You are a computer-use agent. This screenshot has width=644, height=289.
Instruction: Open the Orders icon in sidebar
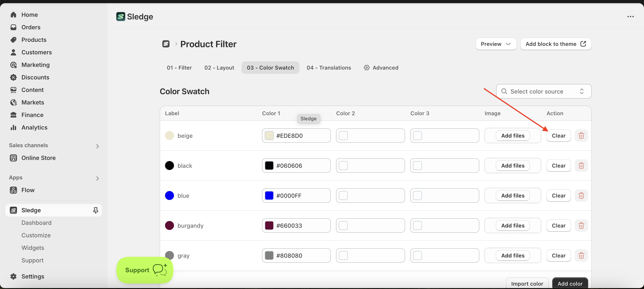[x=13, y=27]
